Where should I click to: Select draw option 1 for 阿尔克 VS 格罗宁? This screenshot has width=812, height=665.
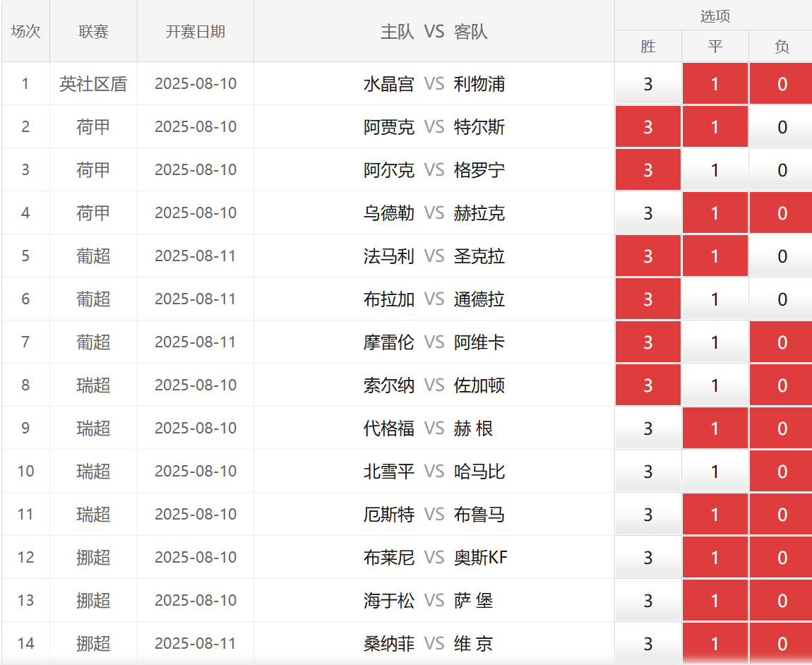[x=715, y=170]
